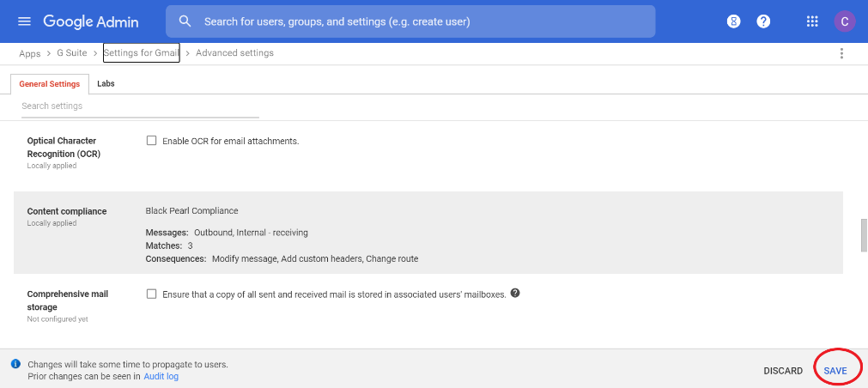Click the SAVE button
868x388 pixels.
click(x=835, y=371)
